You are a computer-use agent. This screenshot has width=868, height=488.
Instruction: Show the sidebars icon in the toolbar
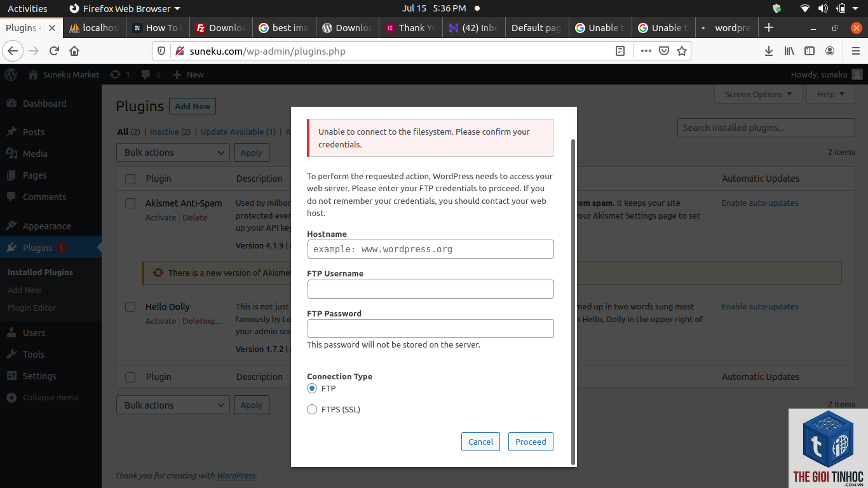point(810,51)
